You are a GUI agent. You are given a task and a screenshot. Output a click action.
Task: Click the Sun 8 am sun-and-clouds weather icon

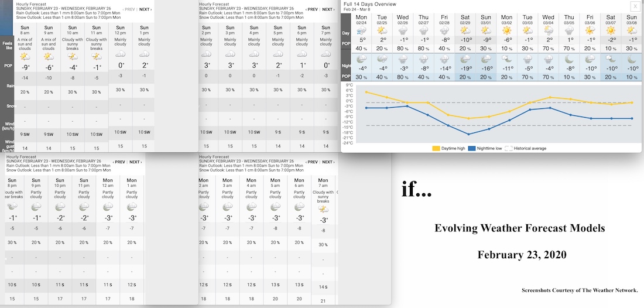[x=25, y=57]
